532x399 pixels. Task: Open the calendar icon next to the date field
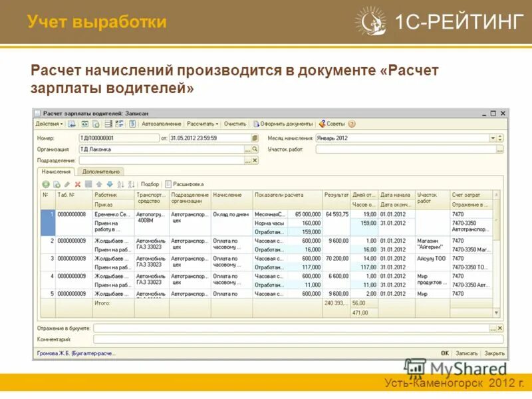[x=255, y=138]
